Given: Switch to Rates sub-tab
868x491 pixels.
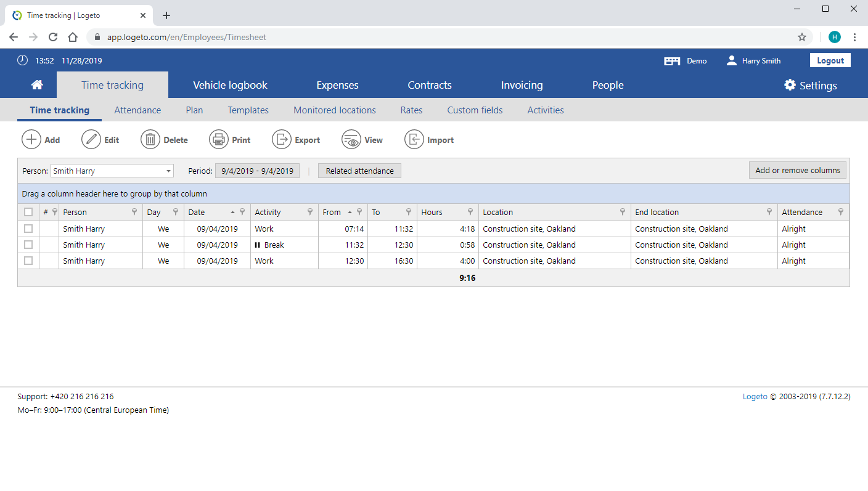Looking at the screenshot, I should click(x=411, y=110).
